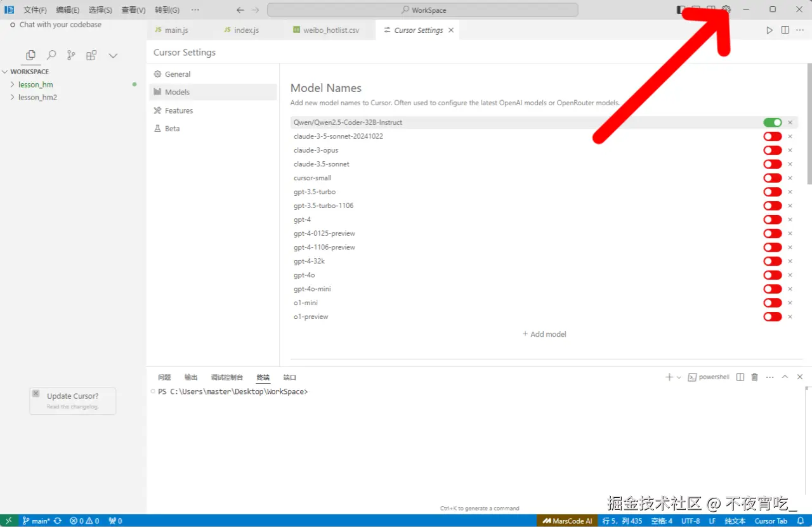Remove the gpt-4-32k model
This screenshot has width=812, height=527.
(x=790, y=261)
